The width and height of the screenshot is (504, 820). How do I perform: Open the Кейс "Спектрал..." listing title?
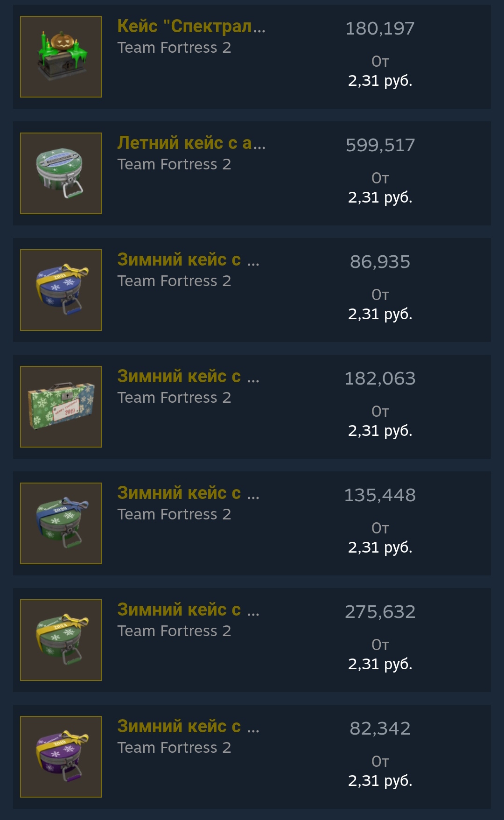[x=191, y=26]
